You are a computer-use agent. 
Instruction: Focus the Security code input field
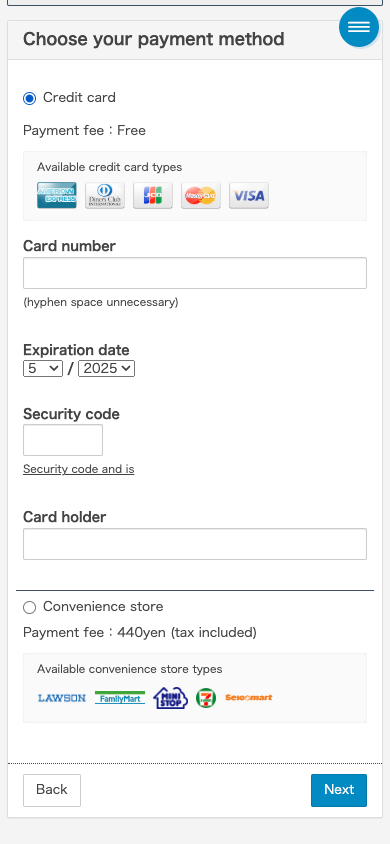63,440
